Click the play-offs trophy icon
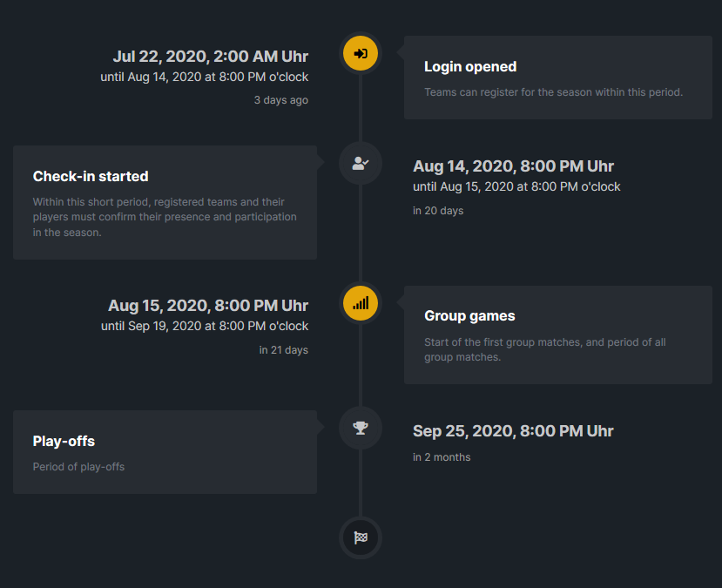 pyautogui.click(x=361, y=428)
